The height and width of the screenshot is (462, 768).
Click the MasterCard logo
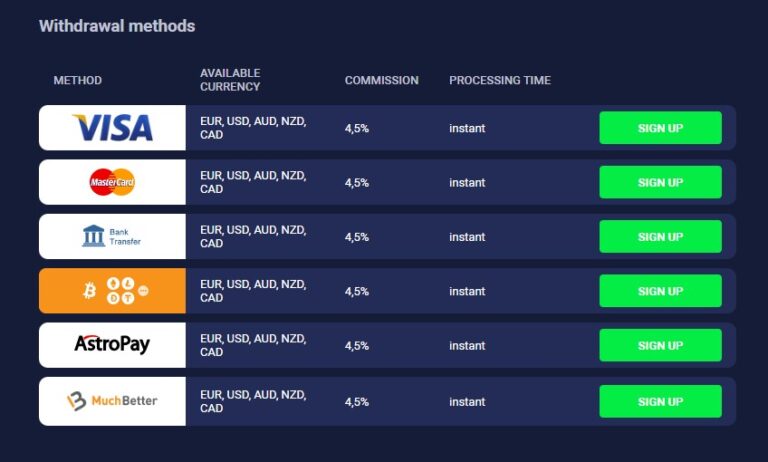[x=112, y=182]
